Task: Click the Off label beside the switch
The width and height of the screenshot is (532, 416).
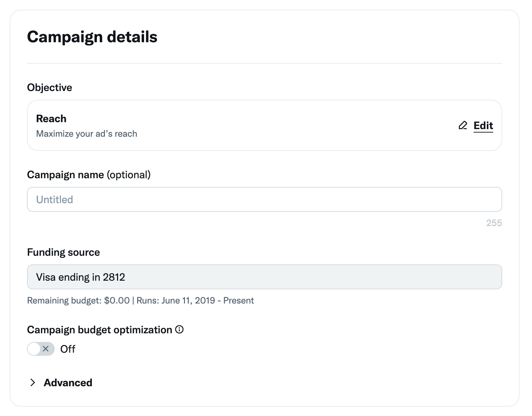Action: 68,349
